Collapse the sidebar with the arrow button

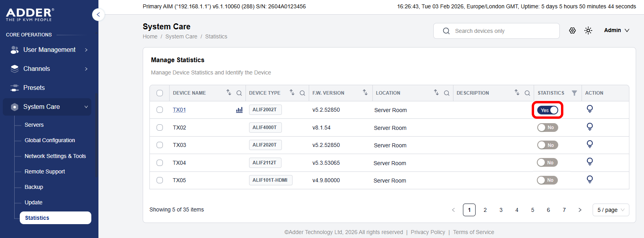98,15
